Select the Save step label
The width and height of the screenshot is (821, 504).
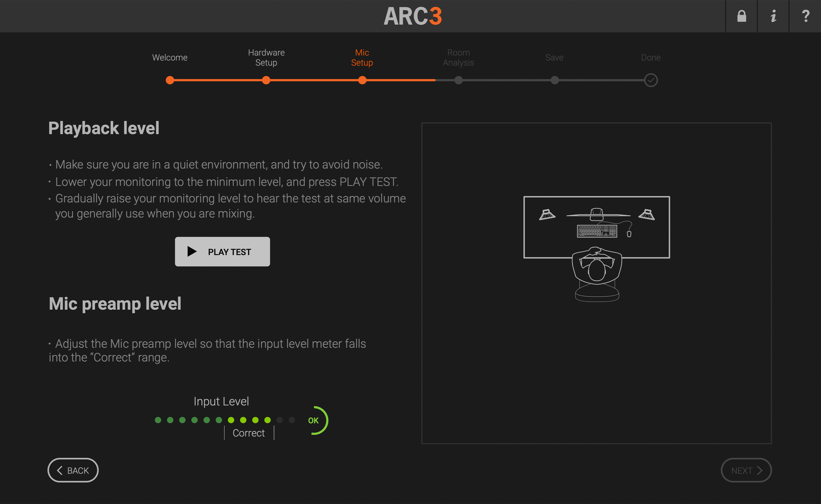[x=554, y=57]
